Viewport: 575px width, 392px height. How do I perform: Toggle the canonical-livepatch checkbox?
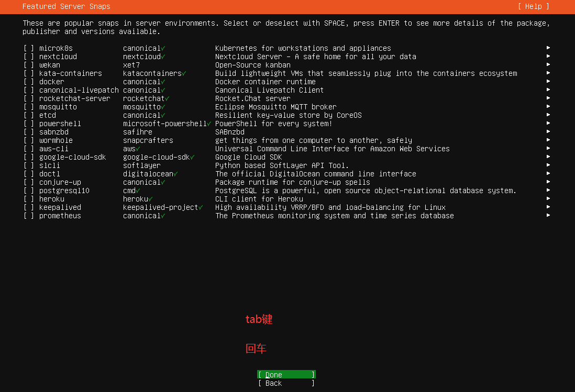tap(29, 90)
